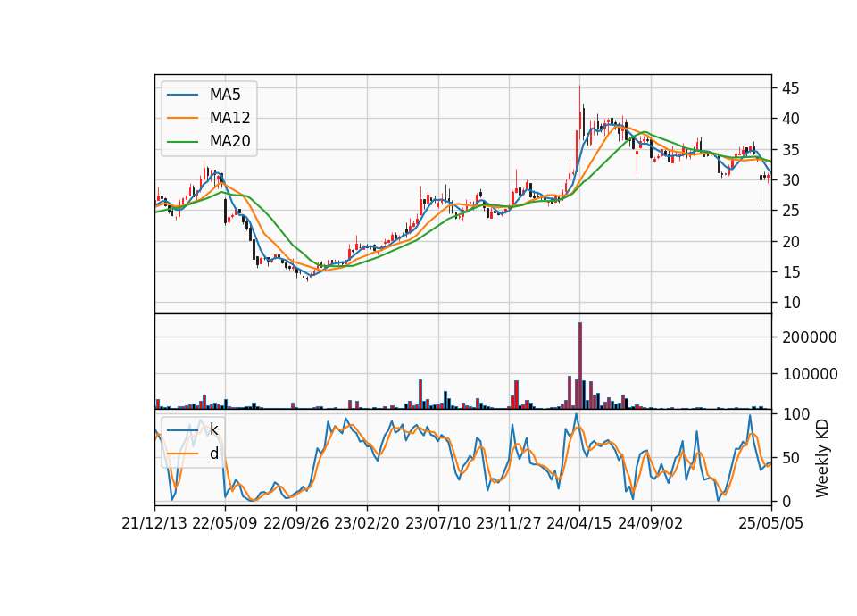This screenshot has height=616, width=857.
Task: Click the price axis value 20
Action: pos(790,242)
